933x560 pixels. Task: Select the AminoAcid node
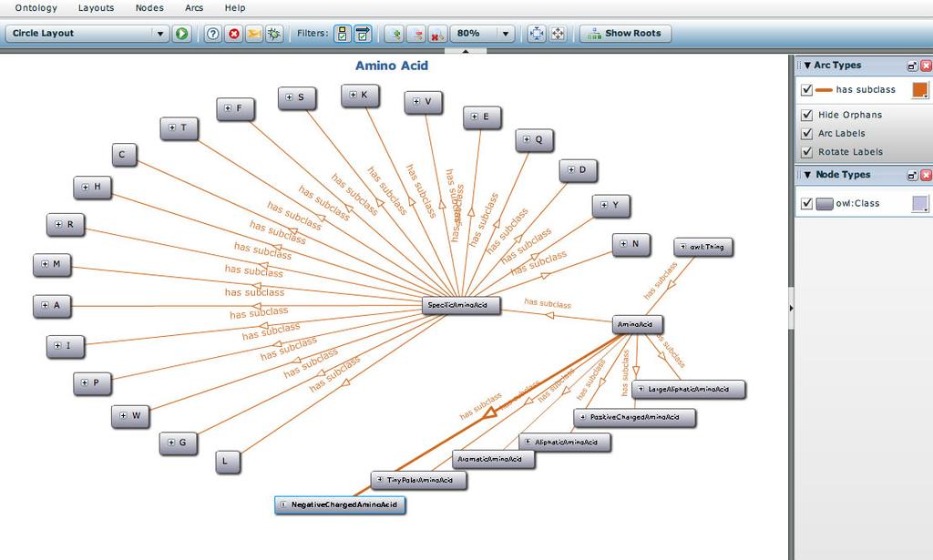(638, 324)
